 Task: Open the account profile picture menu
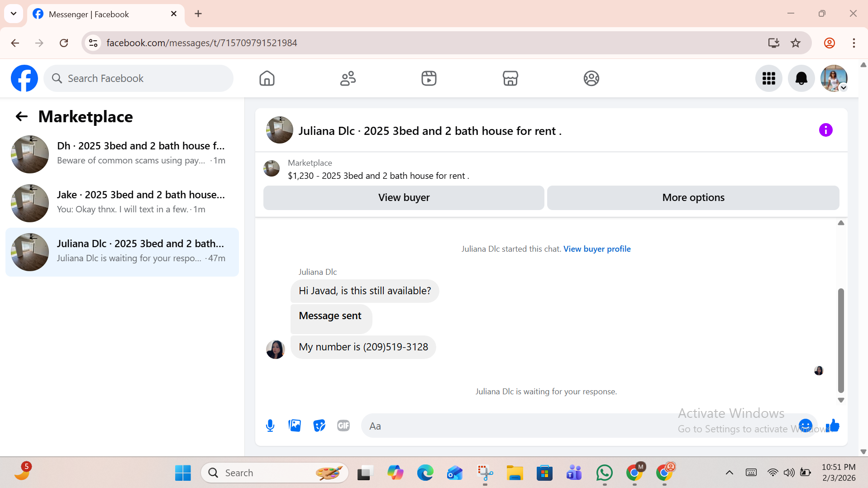click(834, 78)
